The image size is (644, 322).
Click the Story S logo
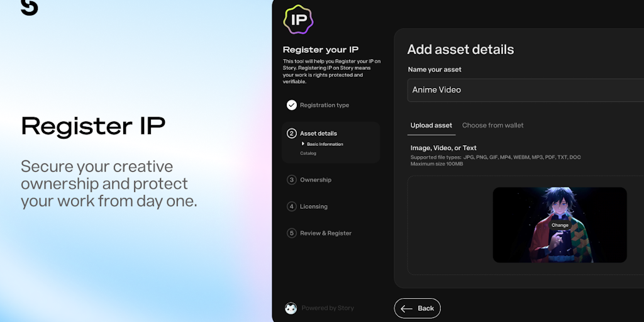tap(29, 7)
